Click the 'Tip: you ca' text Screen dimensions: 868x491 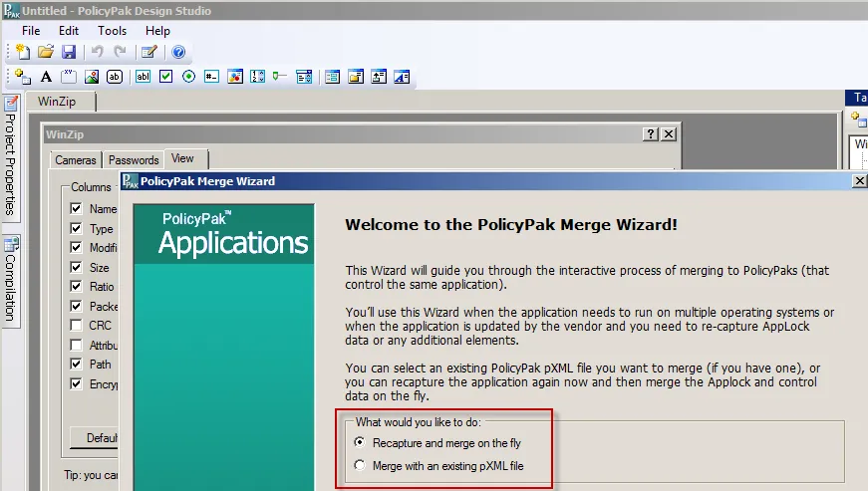91,475
